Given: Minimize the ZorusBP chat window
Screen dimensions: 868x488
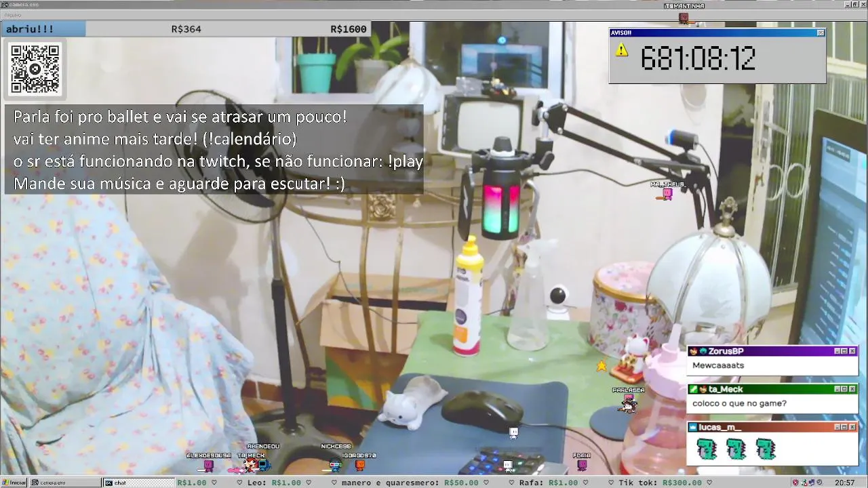Looking at the screenshot, I should pyautogui.click(x=837, y=351).
